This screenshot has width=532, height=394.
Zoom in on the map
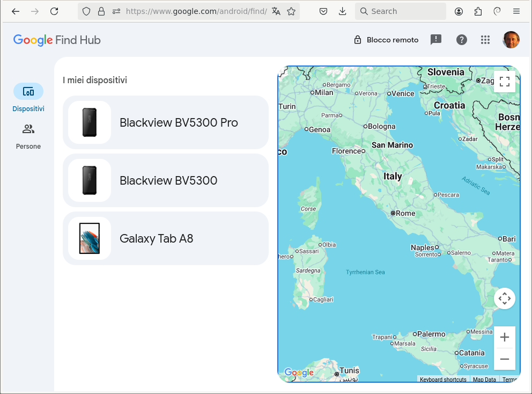[505, 337]
